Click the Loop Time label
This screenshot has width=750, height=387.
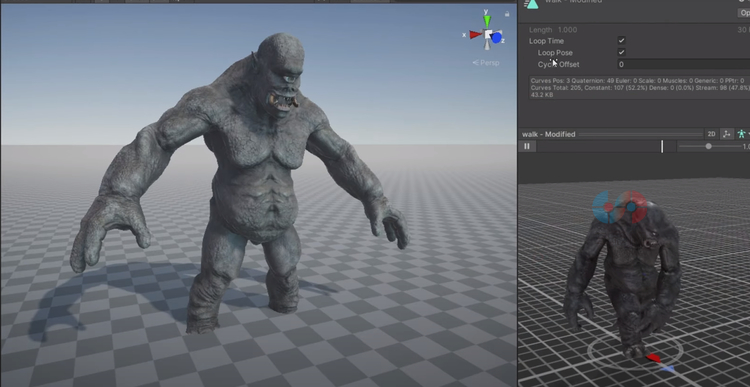(x=546, y=41)
